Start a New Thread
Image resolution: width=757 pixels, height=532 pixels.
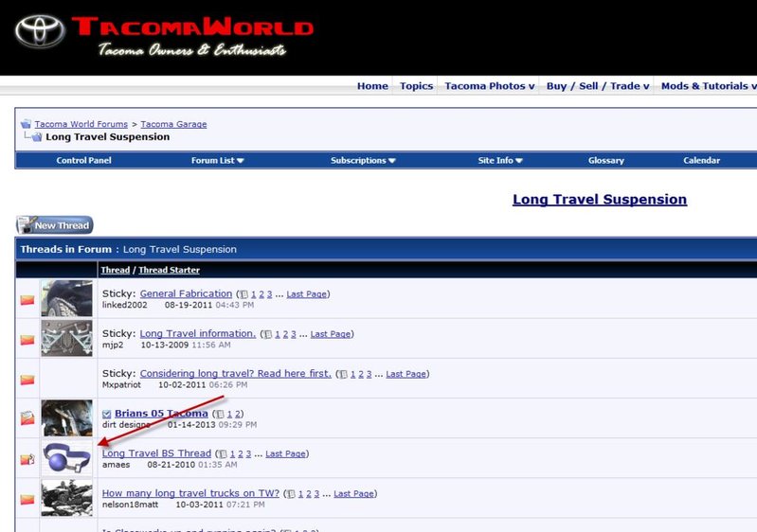point(55,224)
